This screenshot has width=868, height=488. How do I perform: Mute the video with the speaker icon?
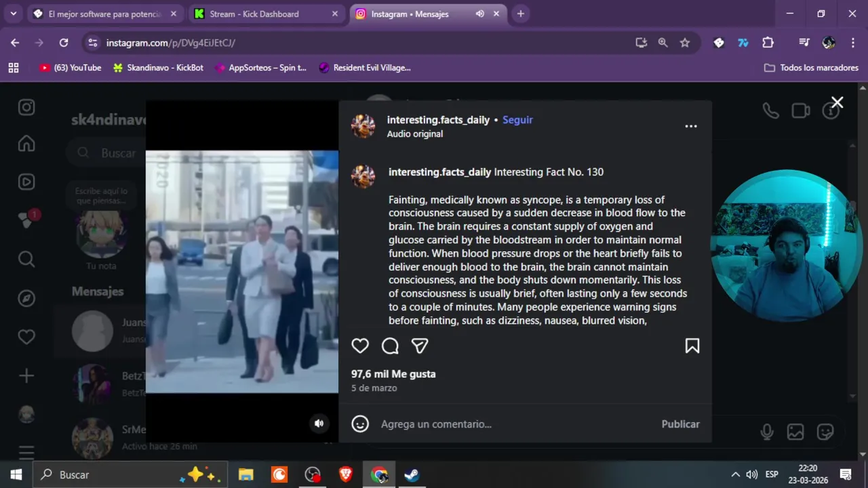pos(319,424)
